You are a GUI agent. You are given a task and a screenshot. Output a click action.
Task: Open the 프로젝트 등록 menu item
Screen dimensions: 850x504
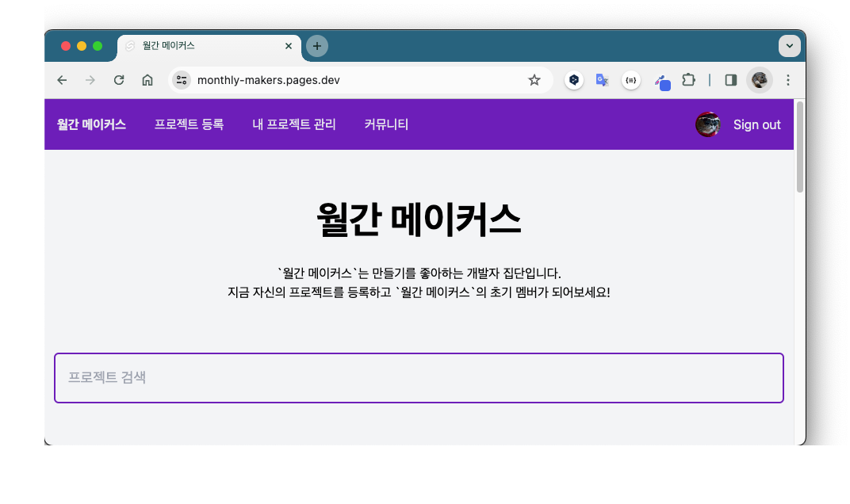click(189, 124)
